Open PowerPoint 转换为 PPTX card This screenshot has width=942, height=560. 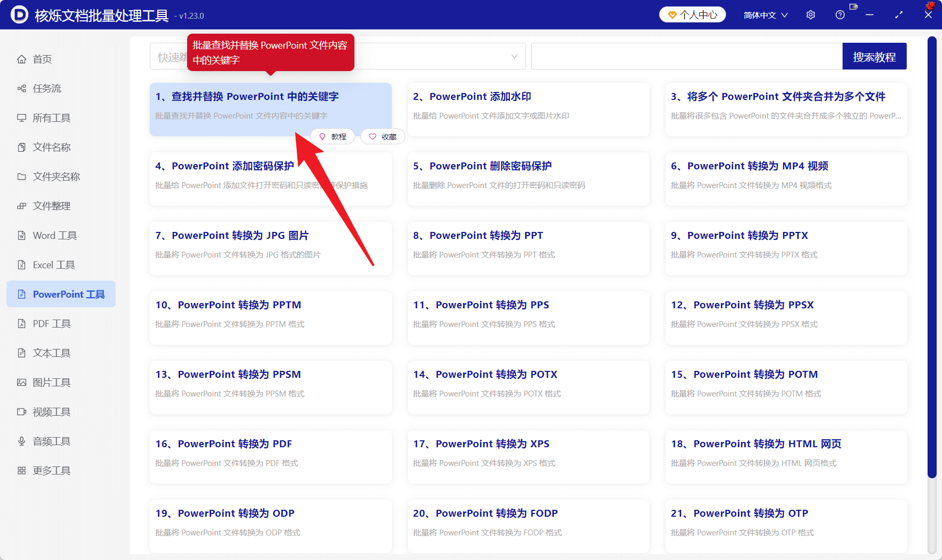click(786, 248)
